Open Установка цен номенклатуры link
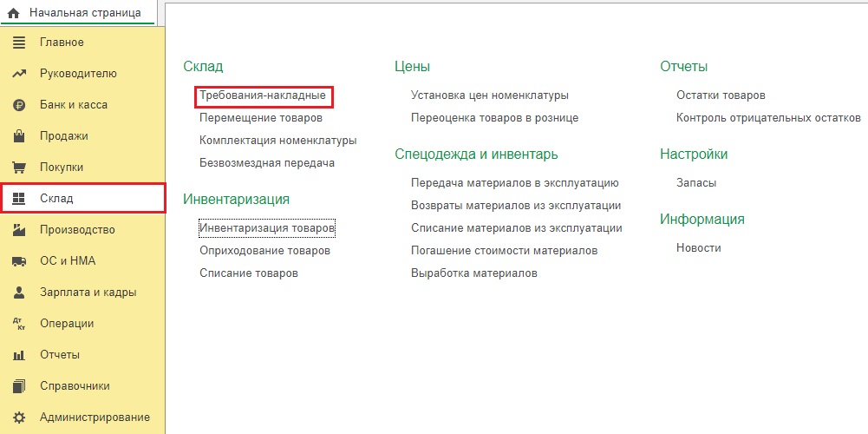This screenshot has width=868, height=434. (490, 95)
